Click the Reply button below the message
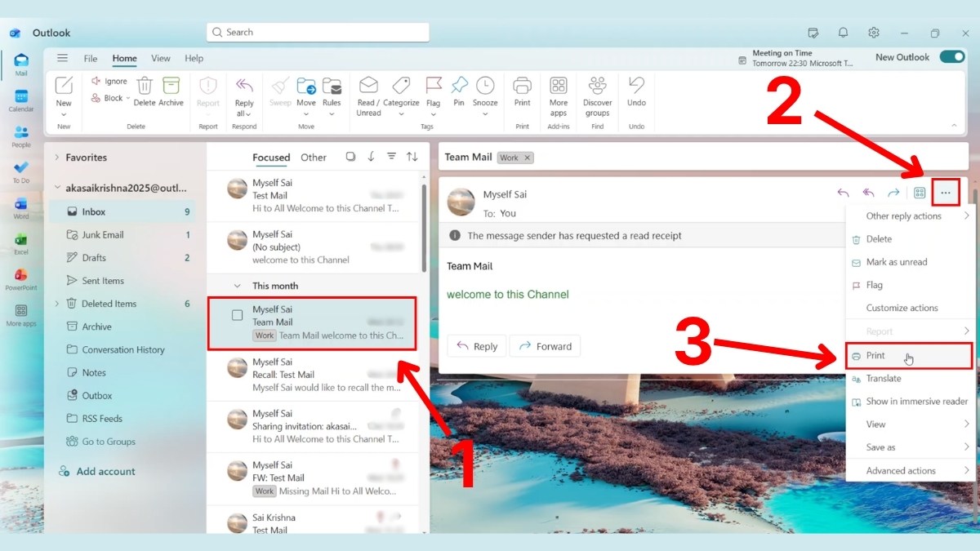980x551 pixels. point(477,346)
